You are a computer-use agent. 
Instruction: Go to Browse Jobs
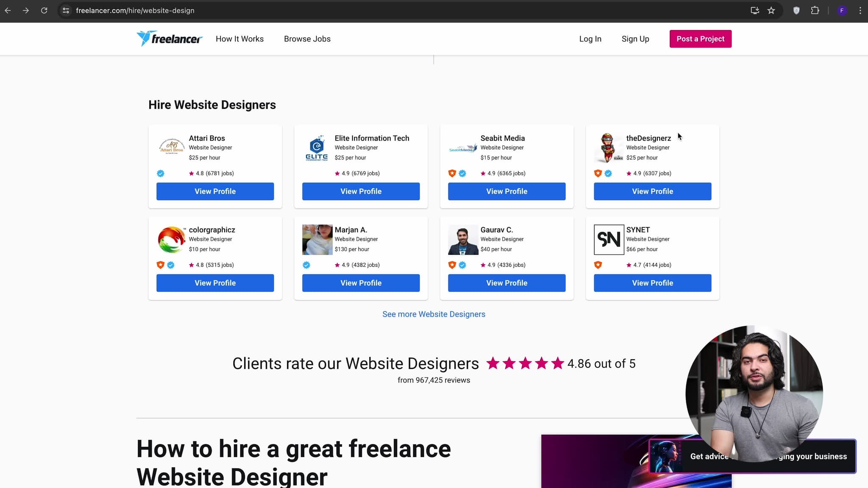(x=307, y=39)
